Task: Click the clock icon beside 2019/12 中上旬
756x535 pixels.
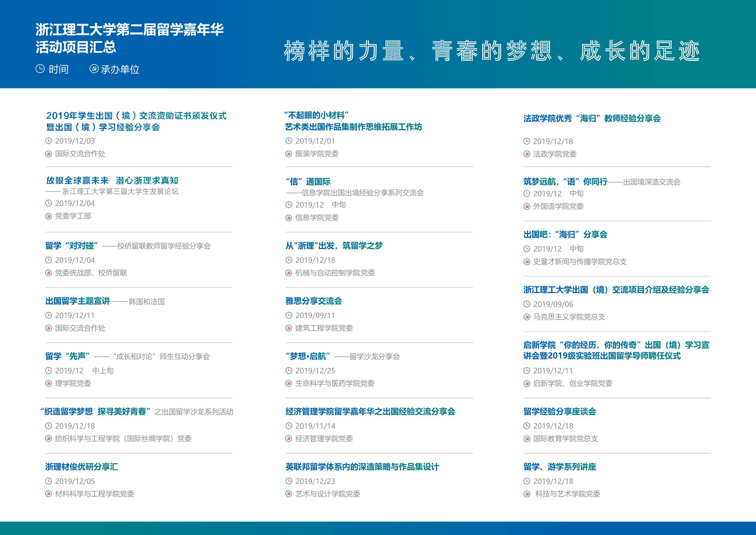Action: click(48, 371)
